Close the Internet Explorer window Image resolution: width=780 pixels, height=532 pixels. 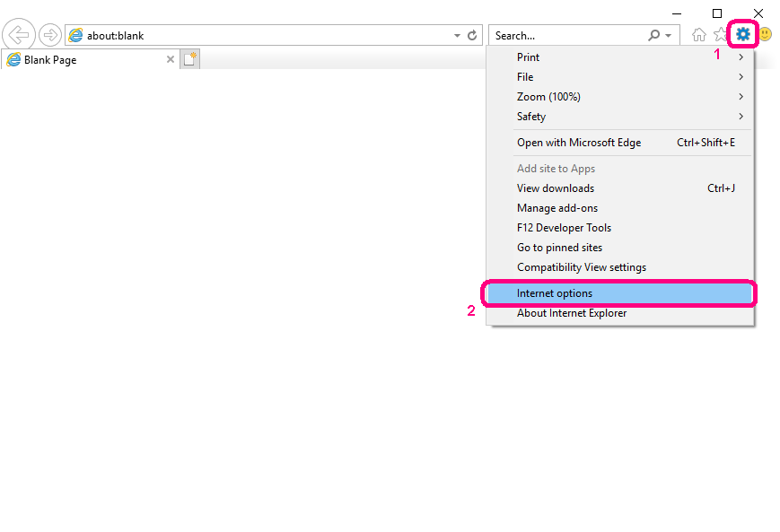[x=758, y=13]
